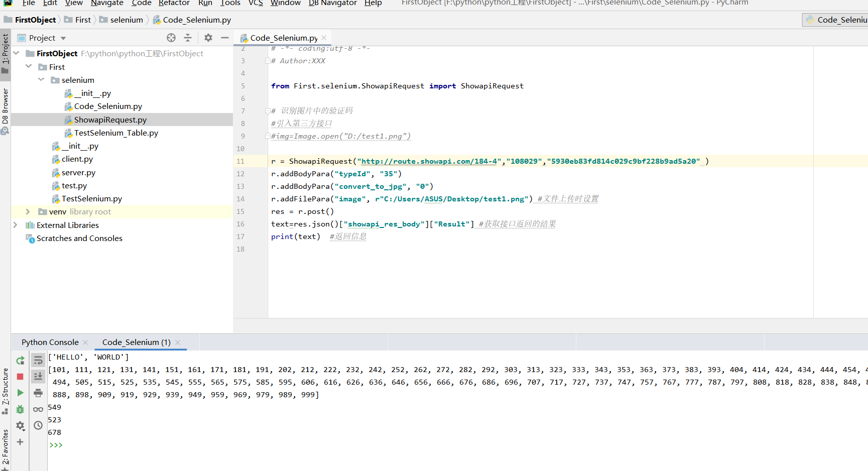Open client.py in tree
Viewport: 868px width, 471px height.
(77, 159)
